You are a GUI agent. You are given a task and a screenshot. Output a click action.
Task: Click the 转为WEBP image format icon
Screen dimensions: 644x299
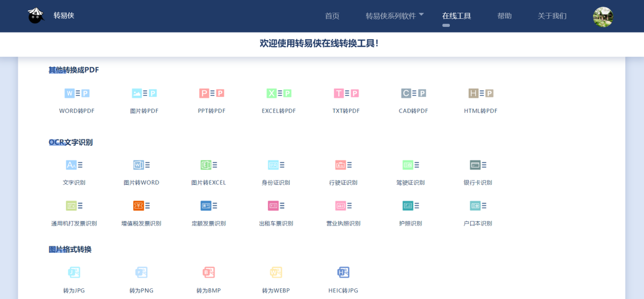[x=276, y=272]
